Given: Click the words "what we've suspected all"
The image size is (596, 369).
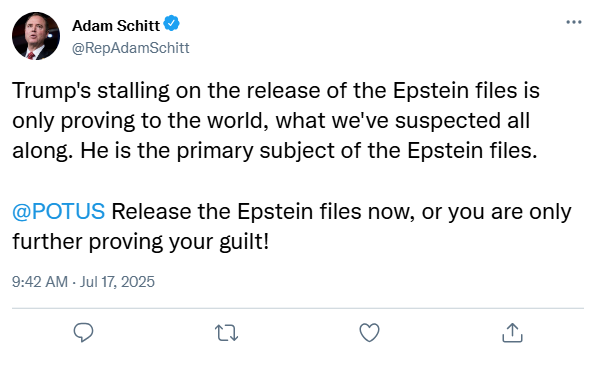Looking at the screenshot, I should click(403, 121).
